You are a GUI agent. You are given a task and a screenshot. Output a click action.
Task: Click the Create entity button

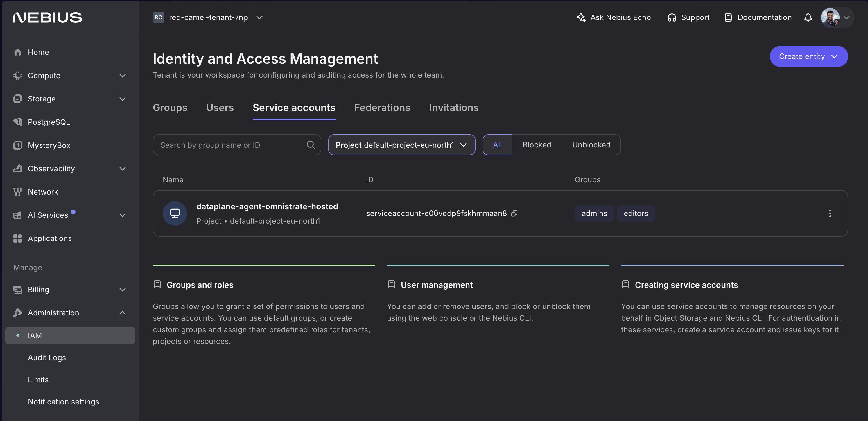[x=808, y=56]
